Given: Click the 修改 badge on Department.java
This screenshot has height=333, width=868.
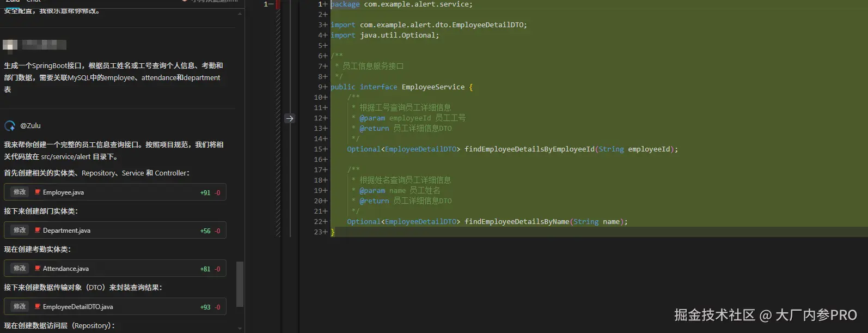Looking at the screenshot, I should 20,230.
